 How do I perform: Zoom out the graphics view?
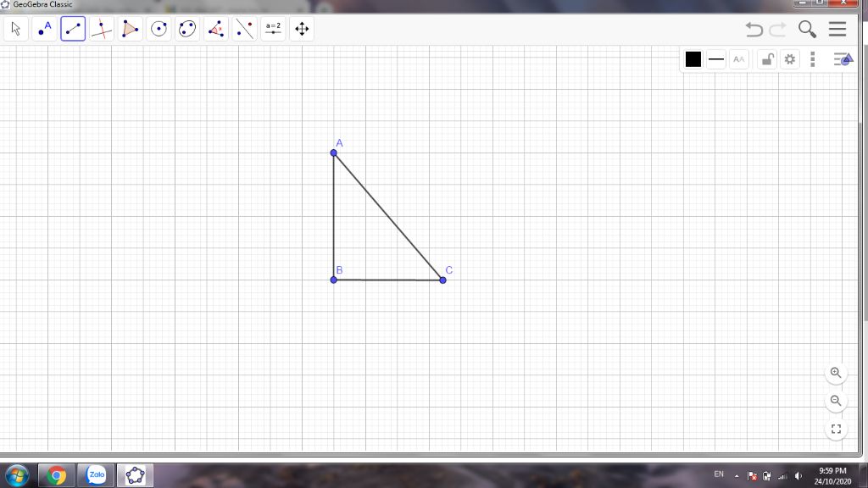tap(836, 401)
